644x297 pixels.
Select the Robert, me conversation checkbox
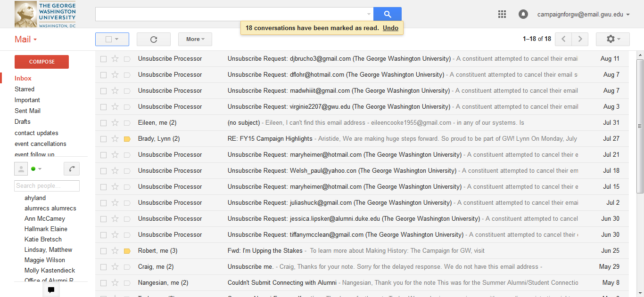pos(103,251)
